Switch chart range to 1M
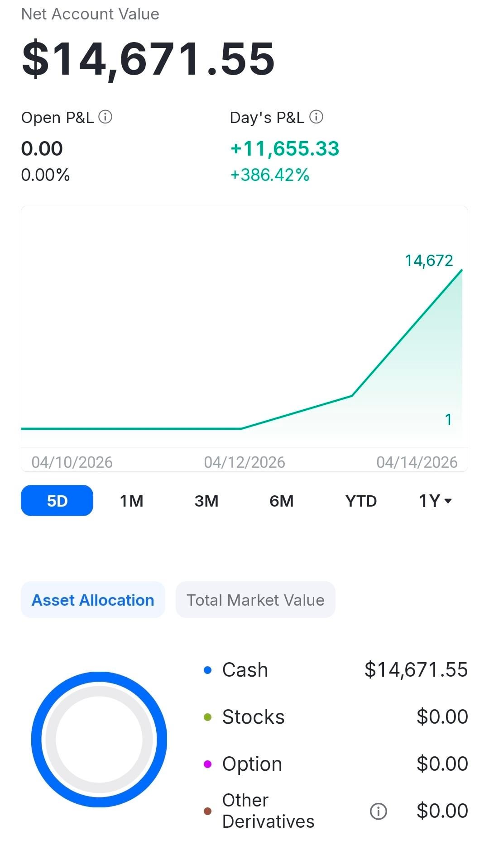Viewport: 489px width, 868px height. [x=131, y=501]
